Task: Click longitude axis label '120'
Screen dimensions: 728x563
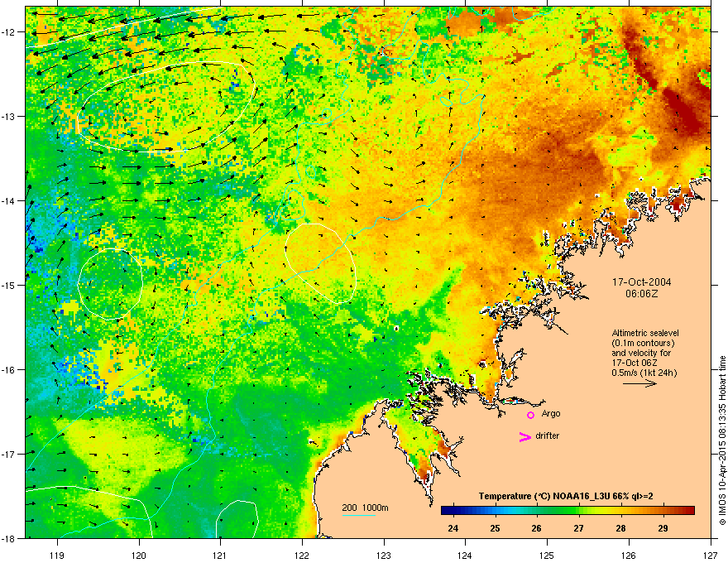Action: [x=139, y=555]
